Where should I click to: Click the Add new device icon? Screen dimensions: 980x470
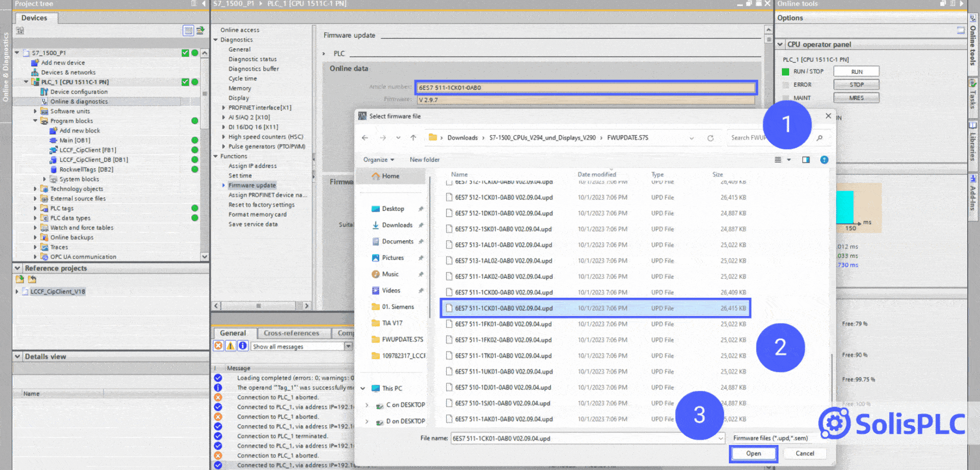click(x=34, y=62)
